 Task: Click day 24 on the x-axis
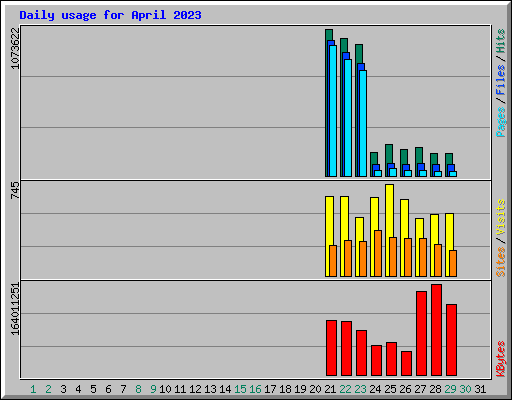point(375,389)
